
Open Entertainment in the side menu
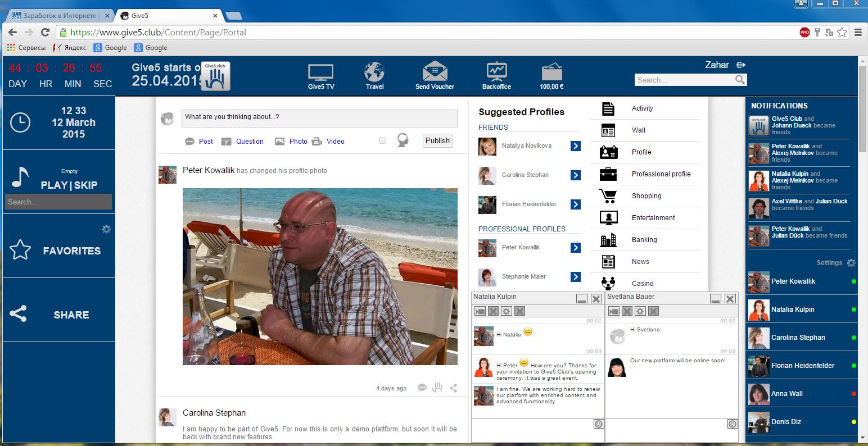pos(644,218)
